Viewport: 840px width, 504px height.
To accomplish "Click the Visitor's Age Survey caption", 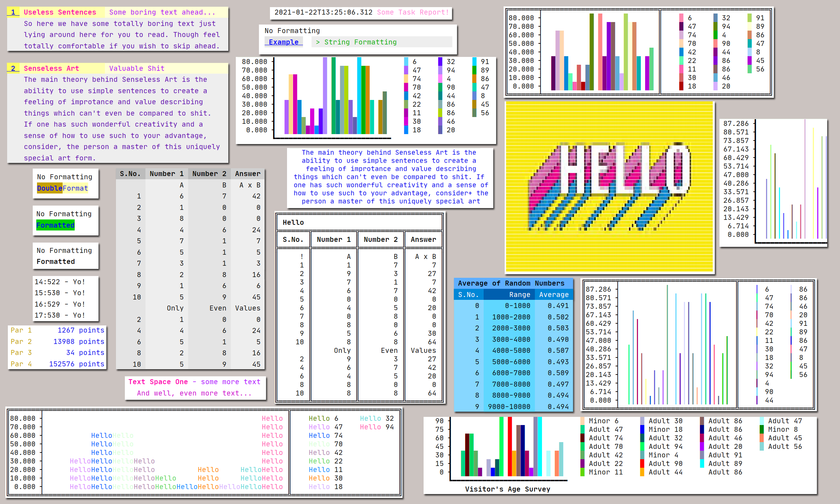I will click(507, 489).
